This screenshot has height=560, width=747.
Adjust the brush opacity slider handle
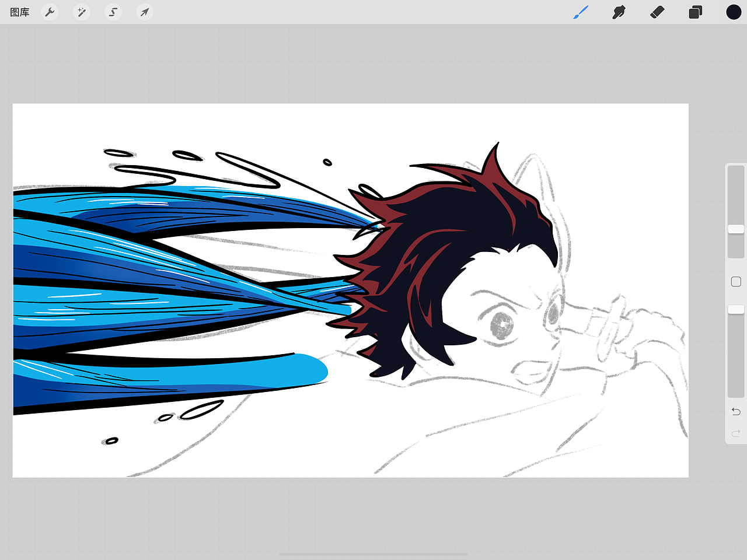tap(736, 309)
